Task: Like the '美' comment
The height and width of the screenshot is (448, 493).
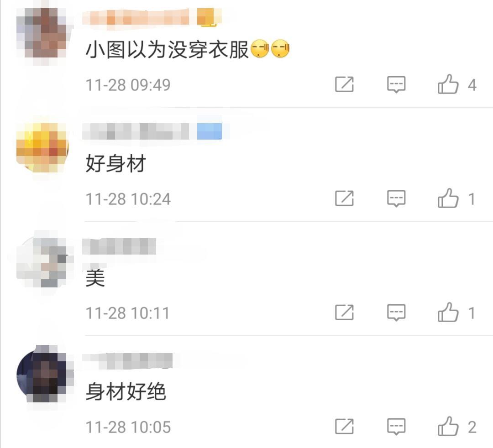Action: [448, 313]
